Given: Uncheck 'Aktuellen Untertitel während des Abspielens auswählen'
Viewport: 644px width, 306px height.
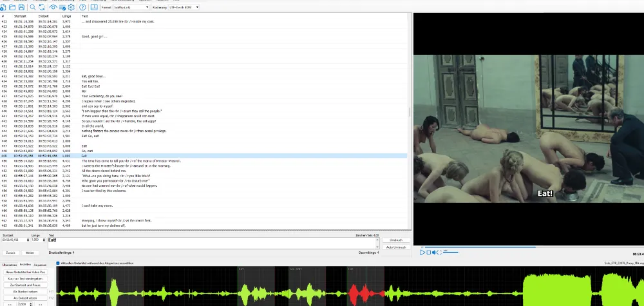Looking at the screenshot, I should 58,263.
